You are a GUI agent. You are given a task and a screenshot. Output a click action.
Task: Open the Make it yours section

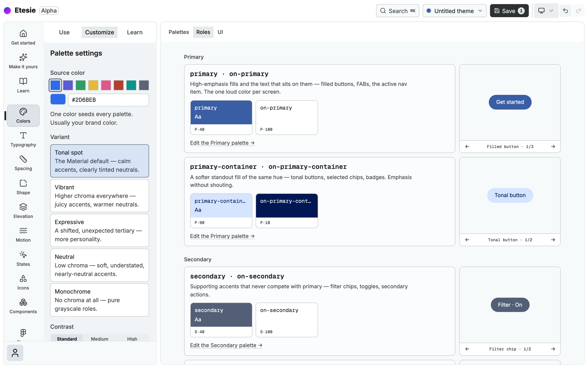pos(23,61)
